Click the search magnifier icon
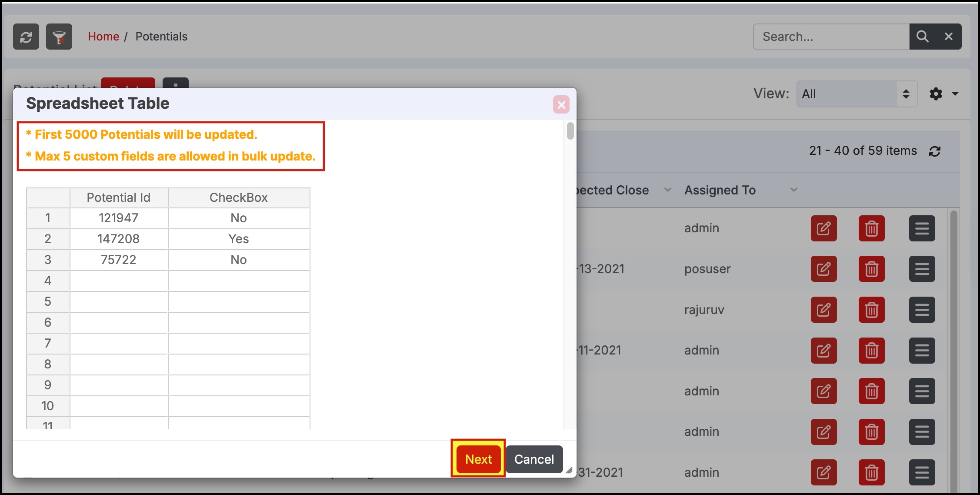The height and width of the screenshot is (495, 980). click(922, 37)
